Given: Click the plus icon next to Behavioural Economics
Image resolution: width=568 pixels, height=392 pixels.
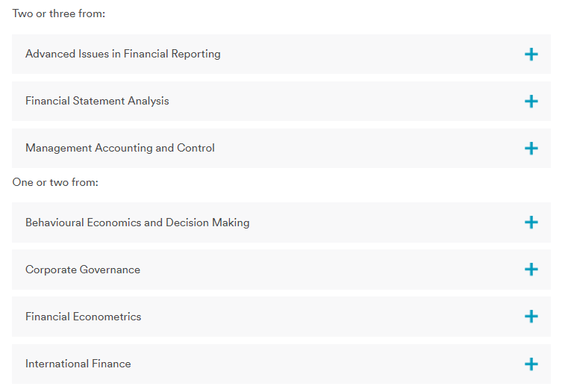Looking at the screenshot, I should coord(531,223).
